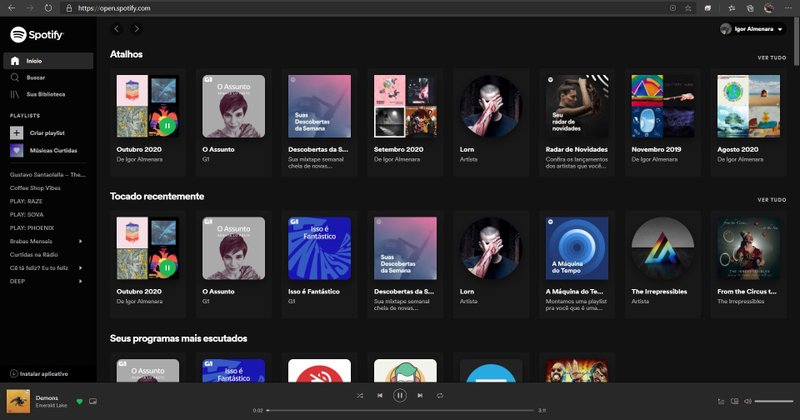Toggle the green liked heart for Demons
This screenshot has width=800, height=420.
point(79,402)
